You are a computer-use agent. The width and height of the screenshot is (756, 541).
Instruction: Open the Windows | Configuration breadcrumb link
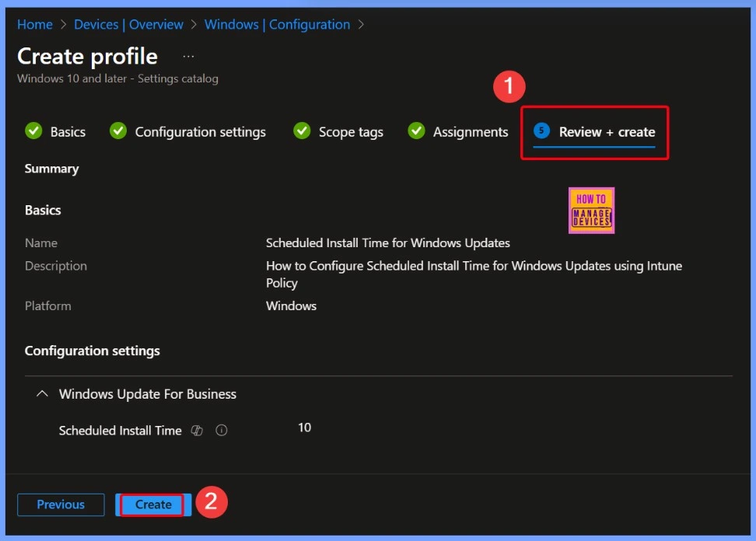click(277, 25)
